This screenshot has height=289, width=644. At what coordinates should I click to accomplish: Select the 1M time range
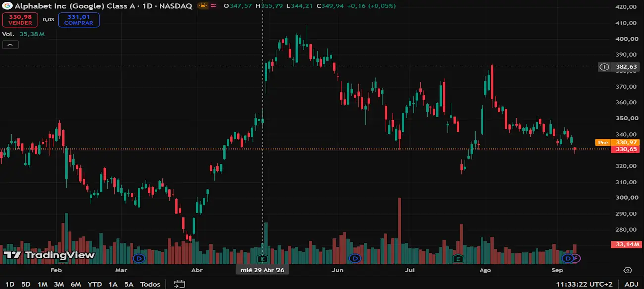(42, 284)
